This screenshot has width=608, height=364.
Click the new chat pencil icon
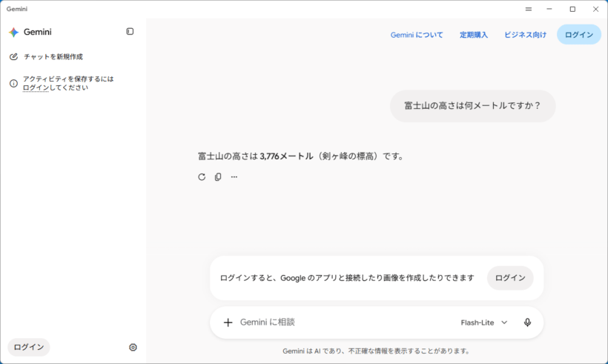coord(13,56)
